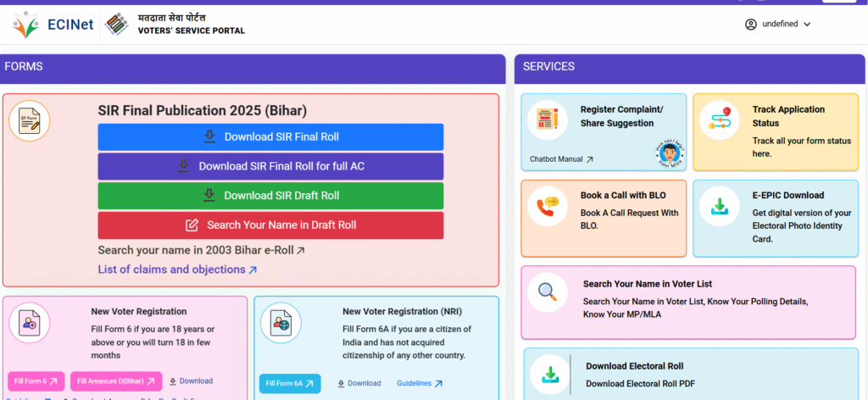868x400 pixels.
Task: Click Download SIR Draft Roll button
Action: pos(270,196)
